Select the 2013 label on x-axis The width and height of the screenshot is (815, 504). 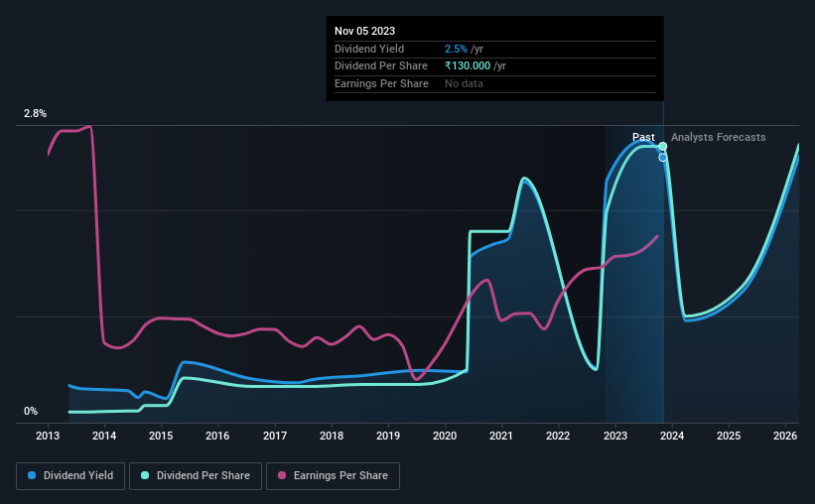pos(48,436)
